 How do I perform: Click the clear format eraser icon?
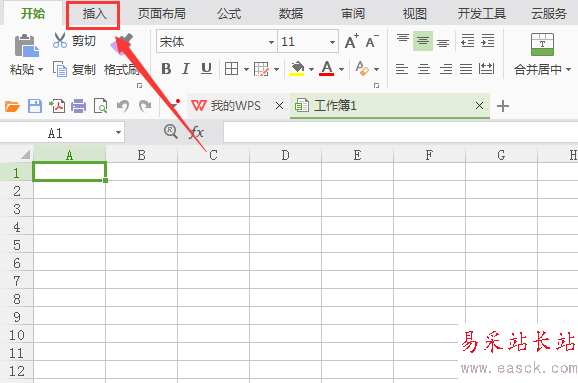(362, 69)
